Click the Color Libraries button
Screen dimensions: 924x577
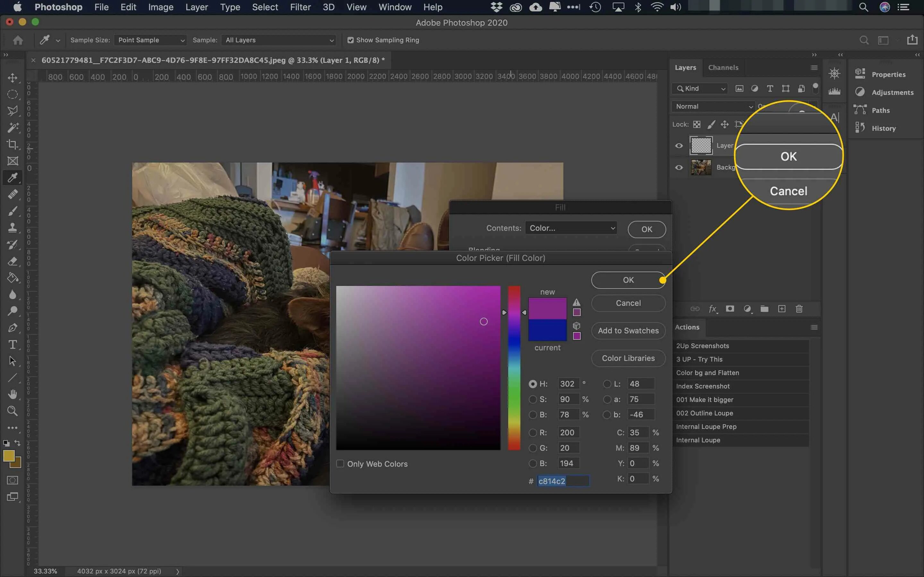click(628, 358)
